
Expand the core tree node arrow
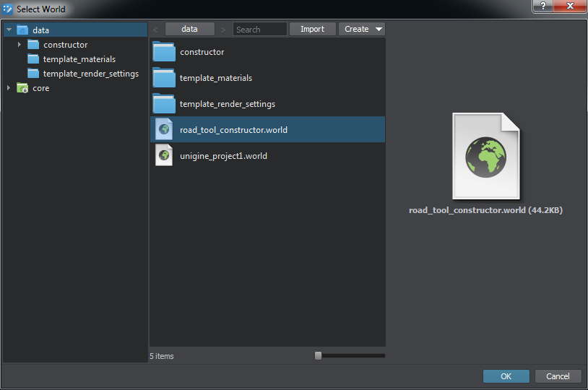(x=9, y=88)
